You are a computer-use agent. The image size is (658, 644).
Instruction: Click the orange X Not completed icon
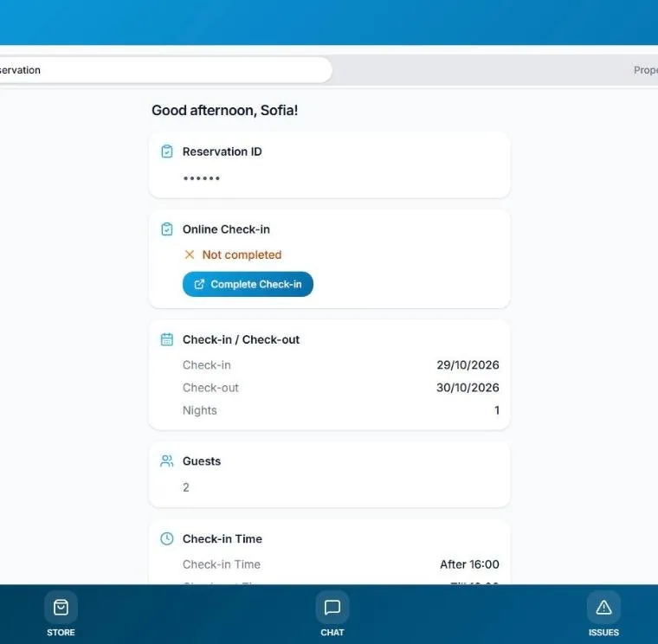coord(190,254)
